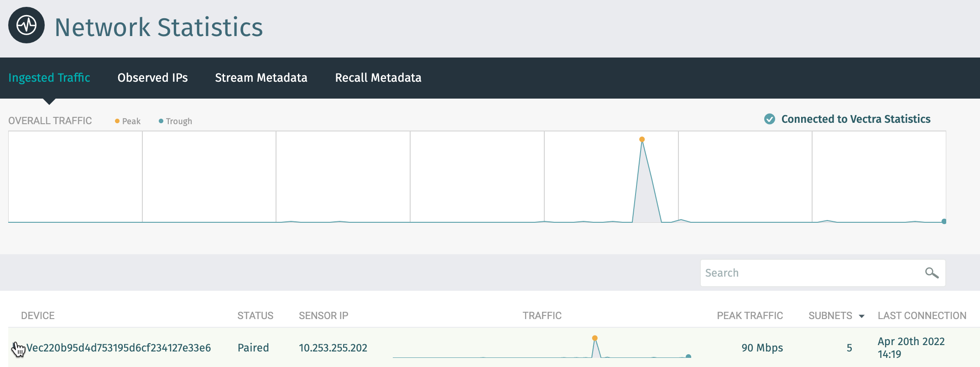Click the blue trough point in the device sparkline
980x367 pixels.
688,357
